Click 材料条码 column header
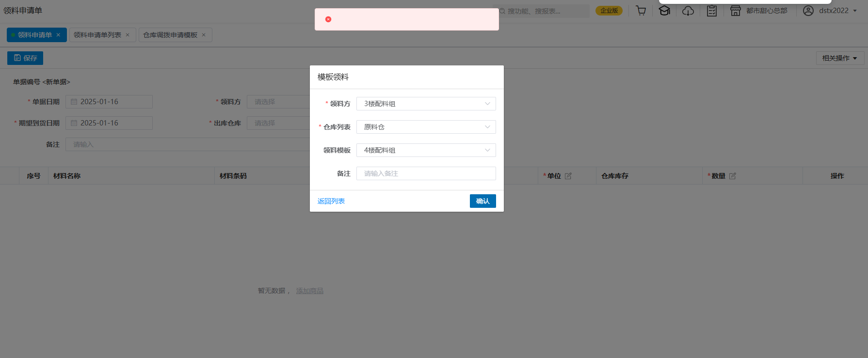 [x=233, y=176]
